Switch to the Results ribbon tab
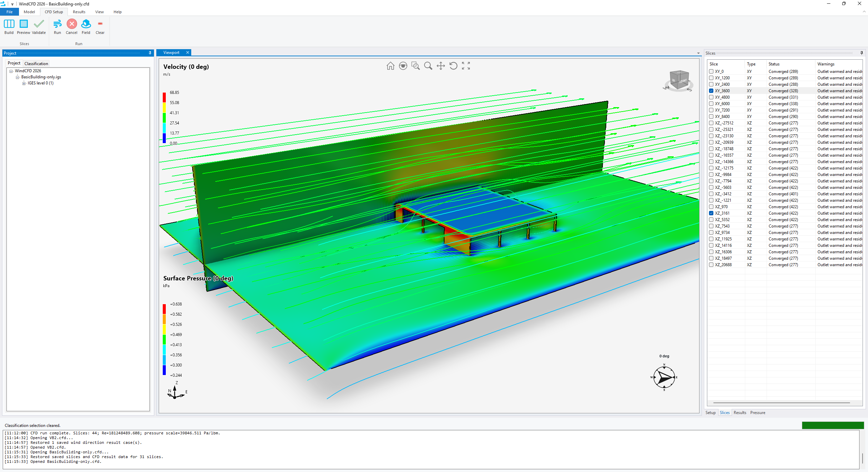 [79, 12]
